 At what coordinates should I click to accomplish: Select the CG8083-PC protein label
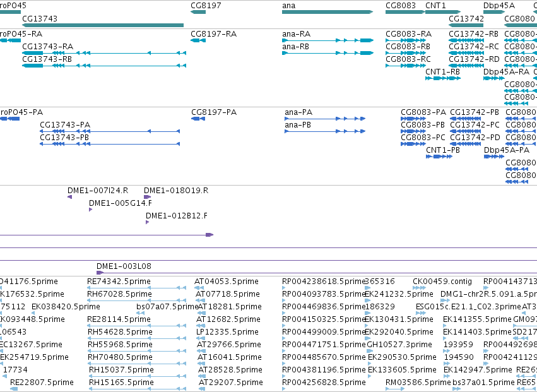[x=423, y=138]
